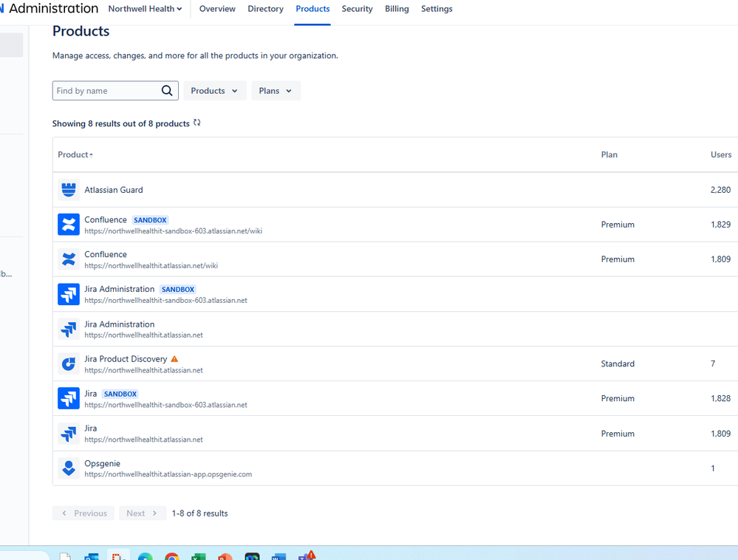Click the Jira SANDBOX product icon
Image resolution: width=738 pixels, height=560 pixels.
click(69, 398)
